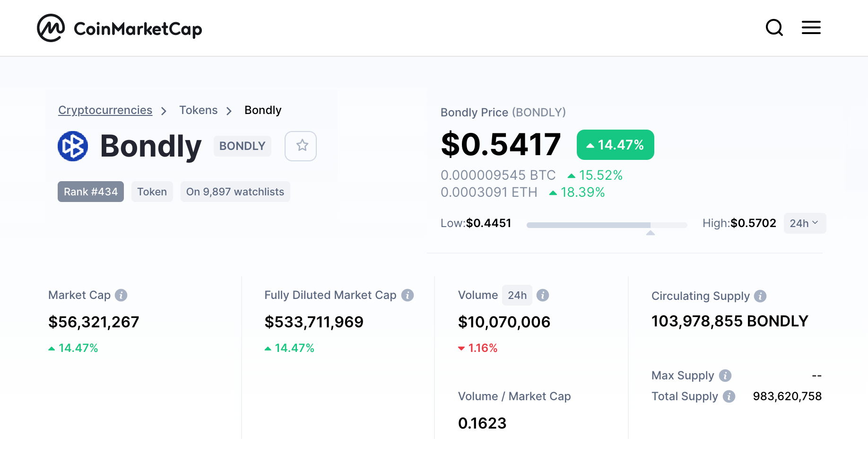This screenshot has width=868, height=456.
Task: Go to Tokens breadcrumb link
Action: tap(199, 110)
